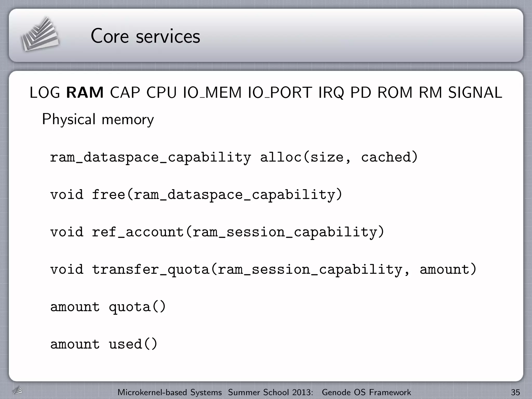This screenshot has height=399, width=532.
Task: Select the SIGNAL service label
Action: 475,93
